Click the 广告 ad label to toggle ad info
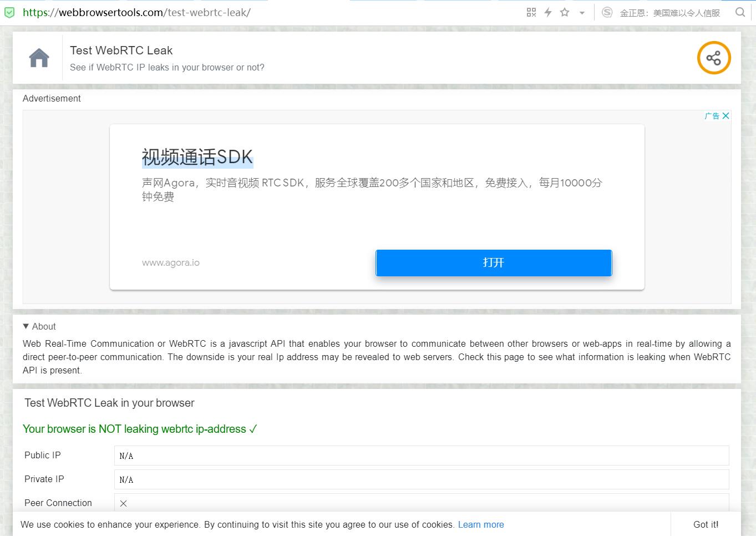This screenshot has width=756, height=536. pyautogui.click(x=712, y=115)
